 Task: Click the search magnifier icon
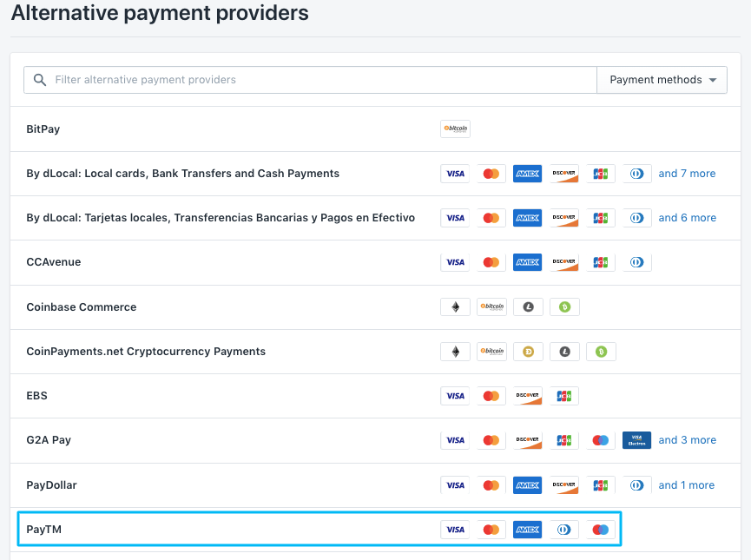pos(40,80)
